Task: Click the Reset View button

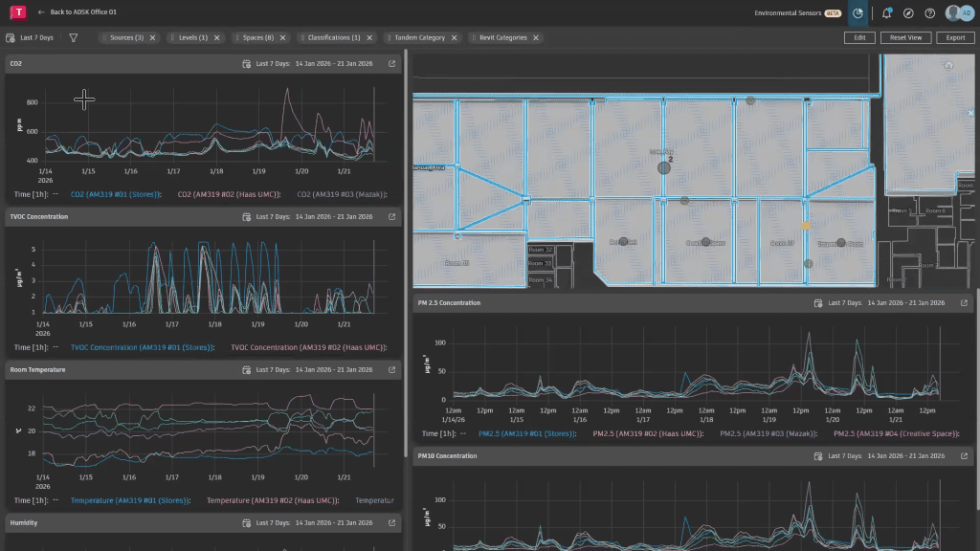Action: point(904,37)
